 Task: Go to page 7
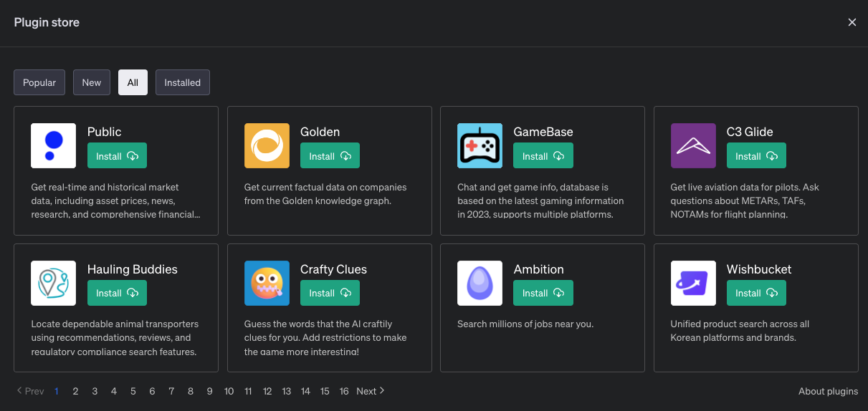[x=171, y=391]
